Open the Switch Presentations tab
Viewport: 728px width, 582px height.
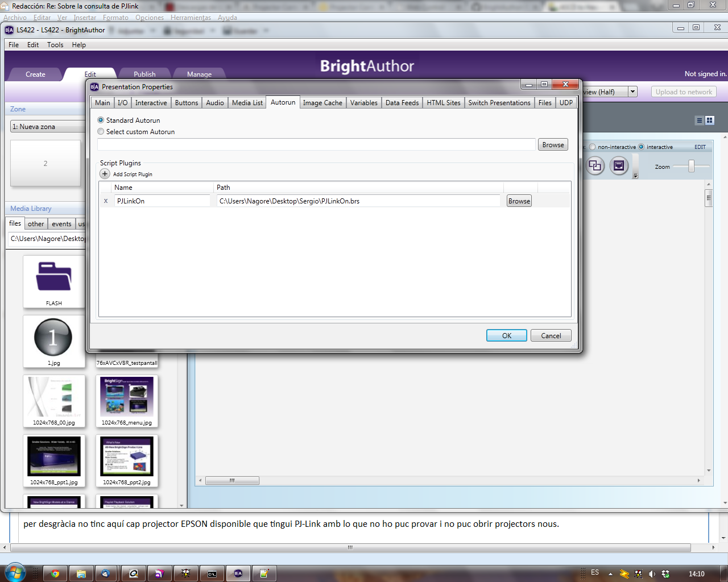[499, 103]
